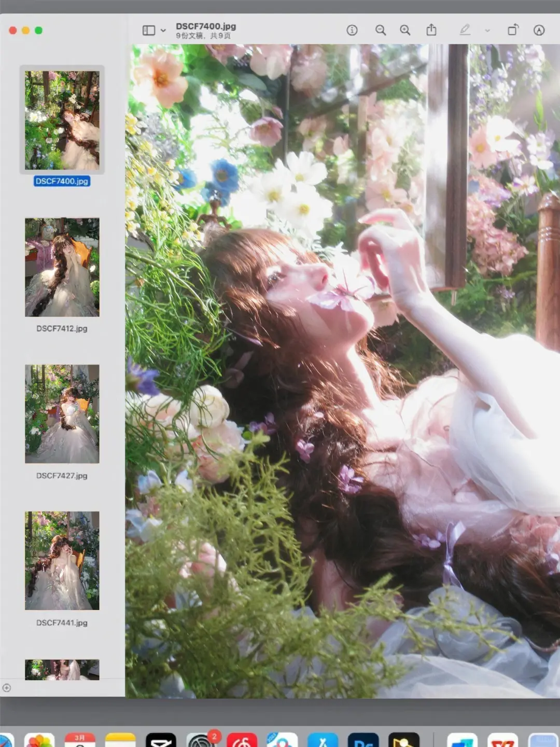Rotate the image counterclockwise
The height and width of the screenshot is (747, 560).
click(513, 30)
